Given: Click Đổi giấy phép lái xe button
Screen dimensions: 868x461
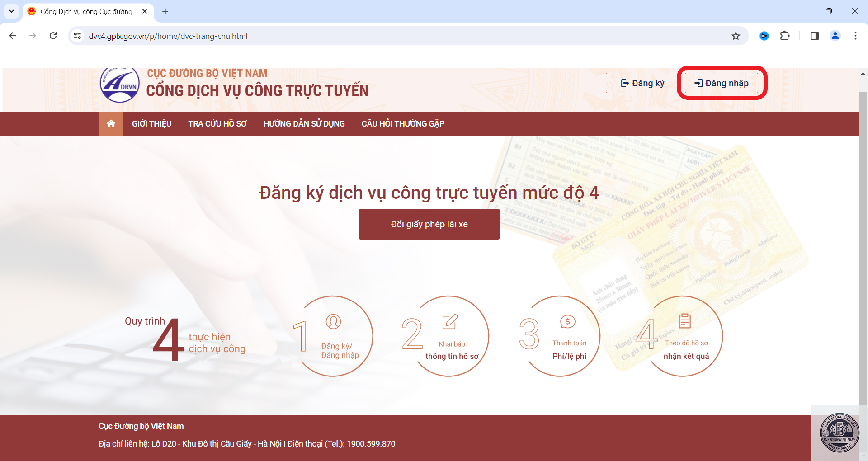Looking at the screenshot, I should (x=429, y=224).
